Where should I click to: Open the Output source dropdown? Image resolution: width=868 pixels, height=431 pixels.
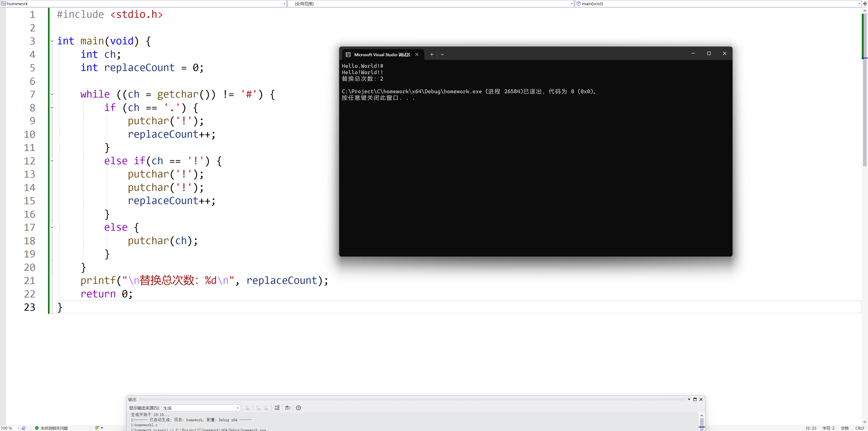tap(238, 408)
